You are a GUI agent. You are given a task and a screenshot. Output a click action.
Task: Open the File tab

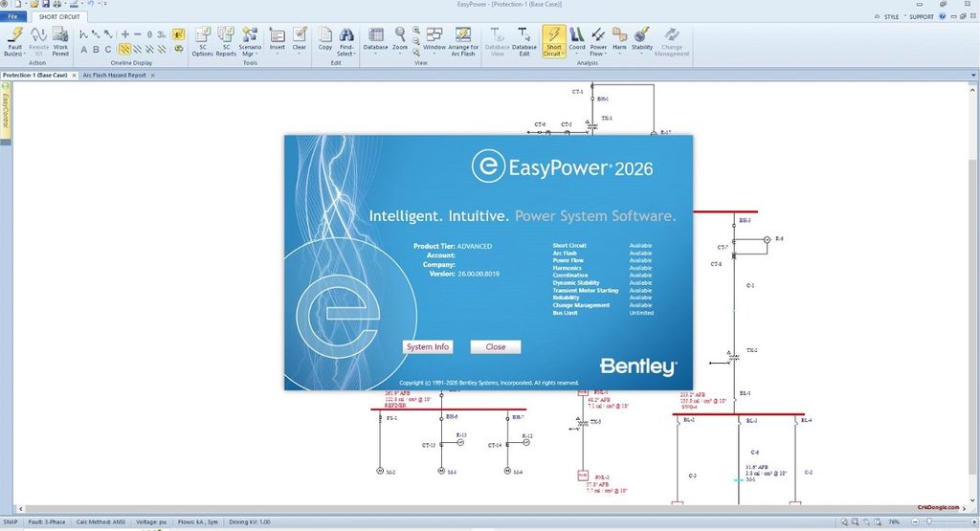click(x=13, y=17)
